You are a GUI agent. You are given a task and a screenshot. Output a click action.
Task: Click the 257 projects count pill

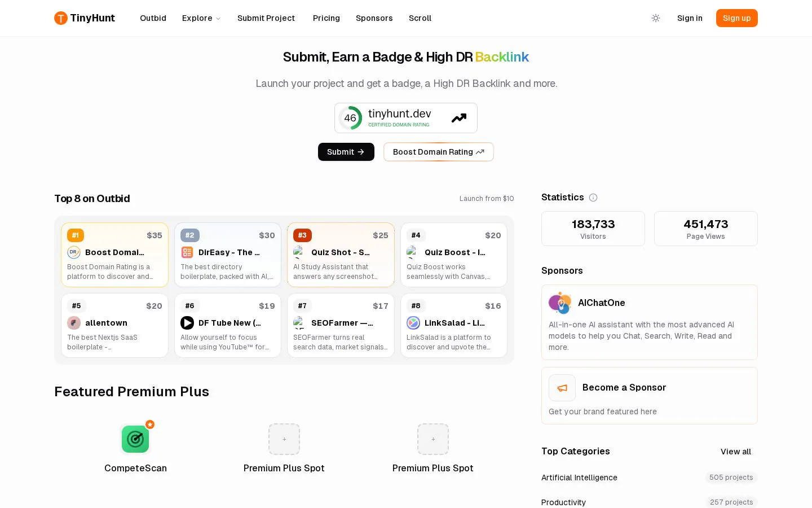(731, 502)
